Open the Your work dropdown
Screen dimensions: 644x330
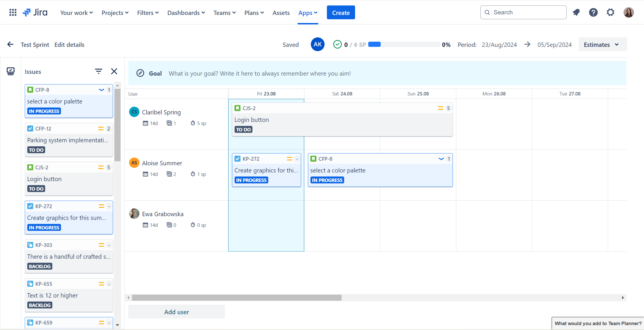click(x=76, y=13)
